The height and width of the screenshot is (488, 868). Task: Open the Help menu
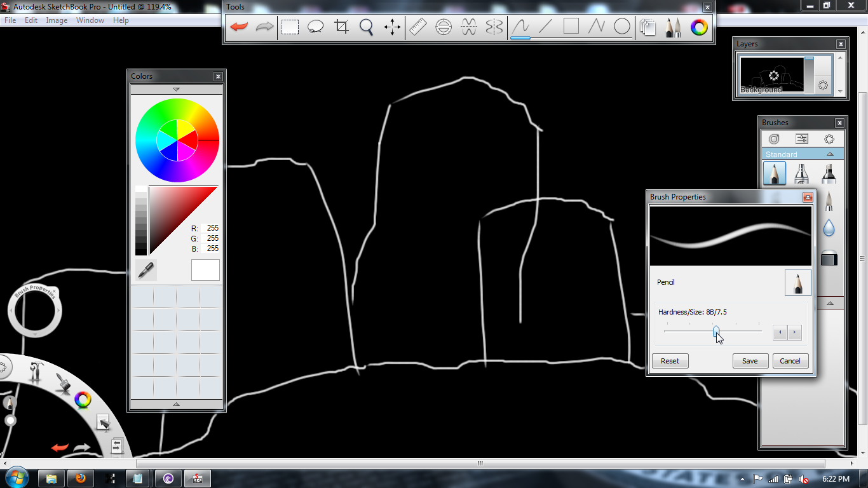(x=121, y=20)
